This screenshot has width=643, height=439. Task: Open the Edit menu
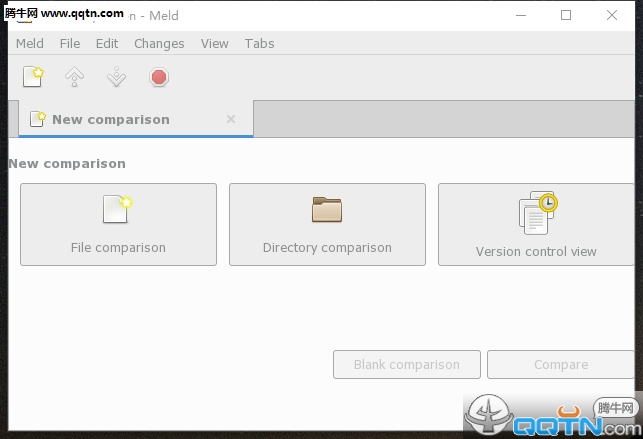click(107, 43)
